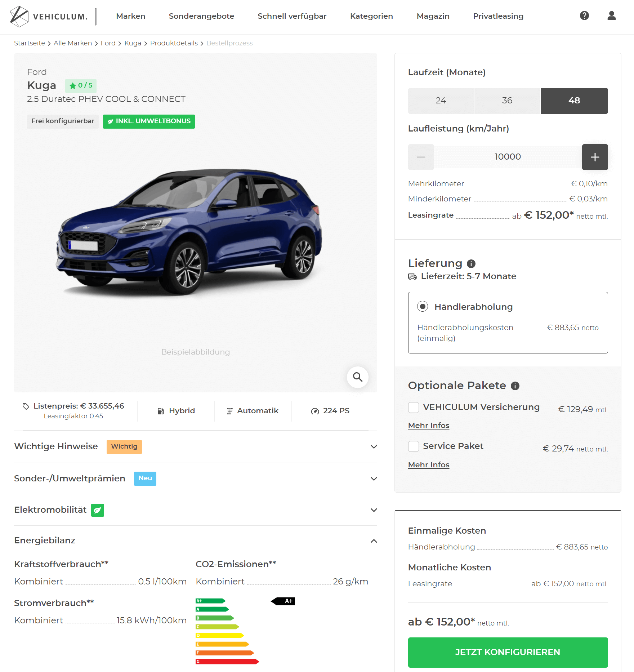Click the yellow D efficiency bar
The width and height of the screenshot is (634, 672).
tap(220, 636)
